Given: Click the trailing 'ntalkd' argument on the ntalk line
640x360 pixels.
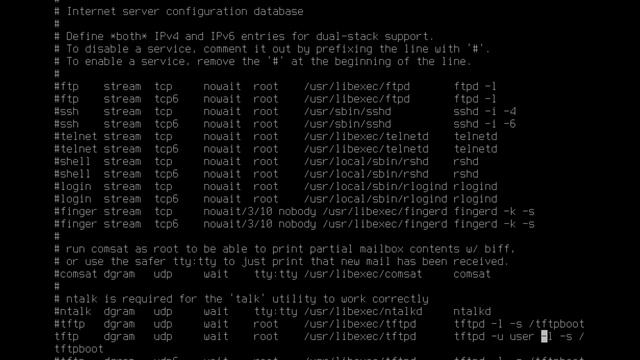Looking at the screenshot, I should (472, 311).
